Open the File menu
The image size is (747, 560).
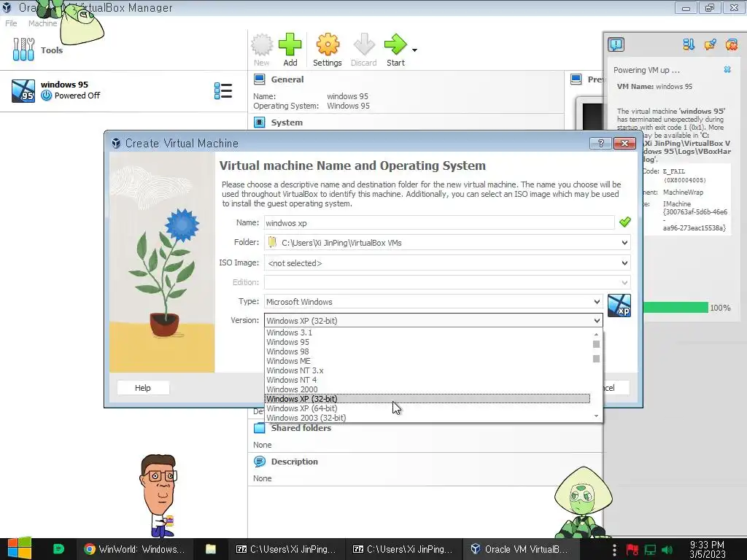[x=11, y=23]
